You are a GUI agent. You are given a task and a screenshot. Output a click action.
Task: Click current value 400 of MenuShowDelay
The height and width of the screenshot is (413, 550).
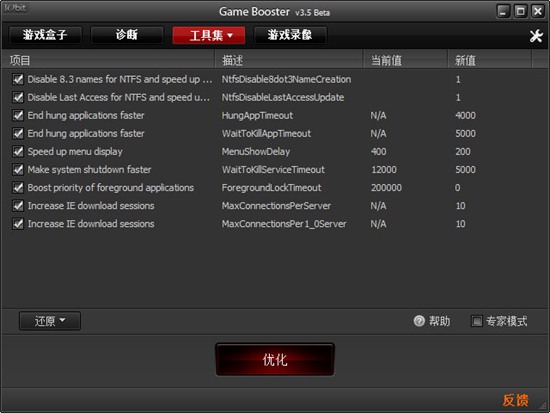[379, 152]
